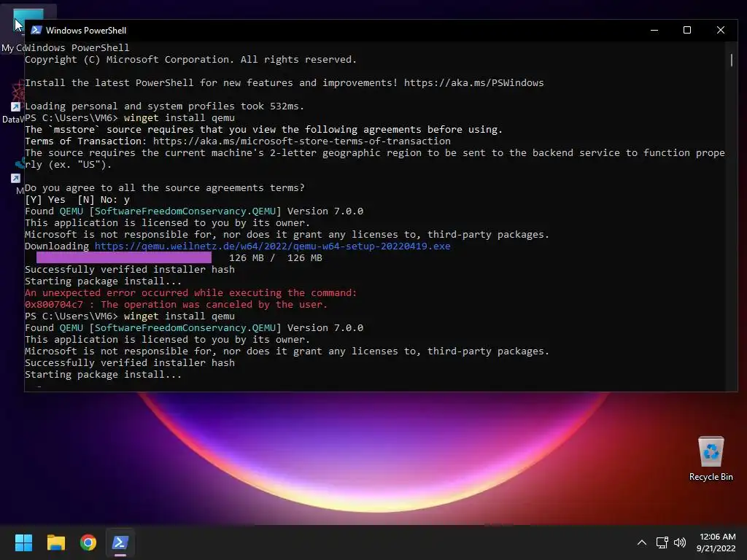Click the purple download progress bar

pyautogui.click(x=124, y=257)
